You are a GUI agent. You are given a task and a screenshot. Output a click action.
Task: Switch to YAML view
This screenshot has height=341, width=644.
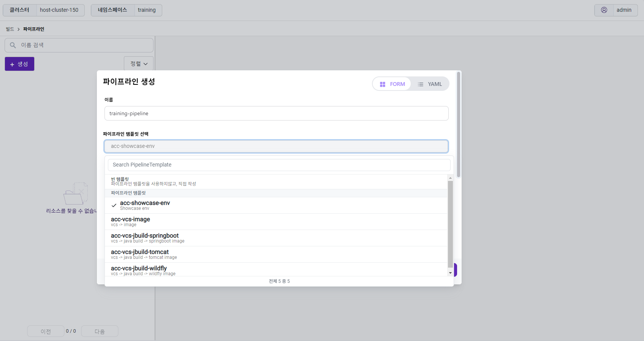point(430,84)
